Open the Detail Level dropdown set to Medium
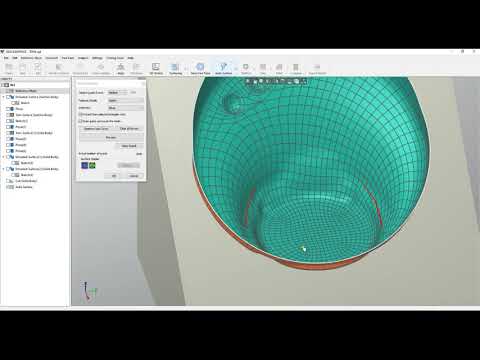The width and height of the screenshot is (480, 360). coord(118,92)
